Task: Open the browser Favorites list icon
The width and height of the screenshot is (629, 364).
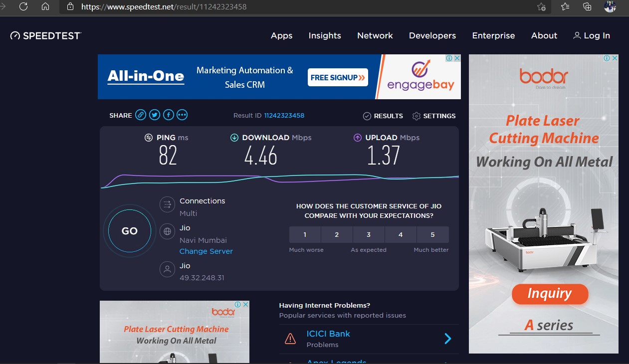Action: [x=565, y=6]
